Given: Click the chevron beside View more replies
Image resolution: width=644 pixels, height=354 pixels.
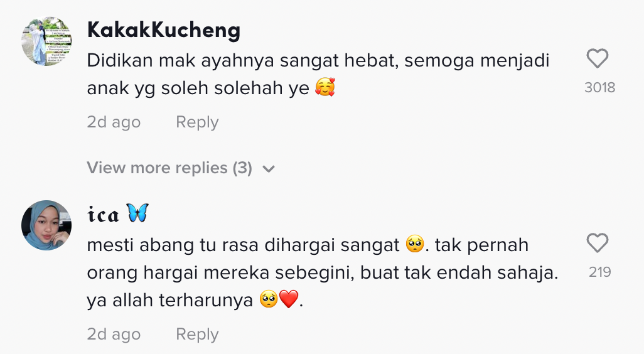Looking at the screenshot, I should [269, 169].
